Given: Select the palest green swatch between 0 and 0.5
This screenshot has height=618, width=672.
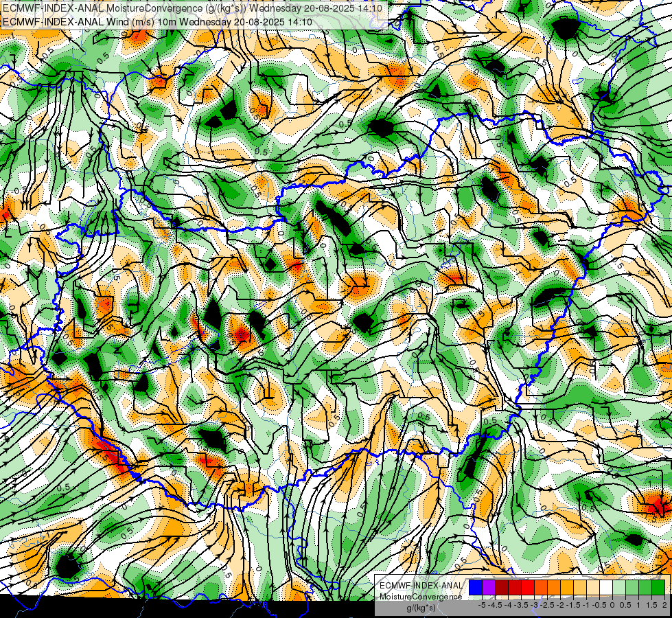Looking at the screenshot, I should 619,588.
